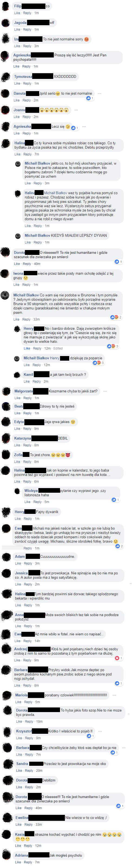View heart reaction on Andrzej's comment
This screenshot has height=868, width=136.
(118, 658)
